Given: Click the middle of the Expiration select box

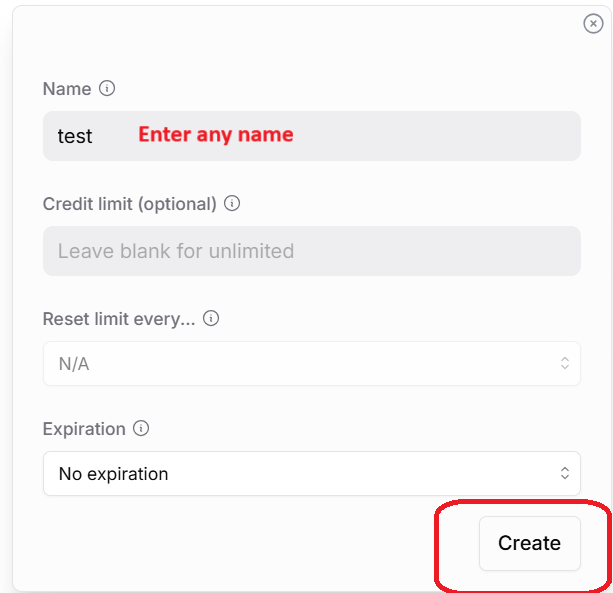Looking at the screenshot, I should [x=311, y=474].
